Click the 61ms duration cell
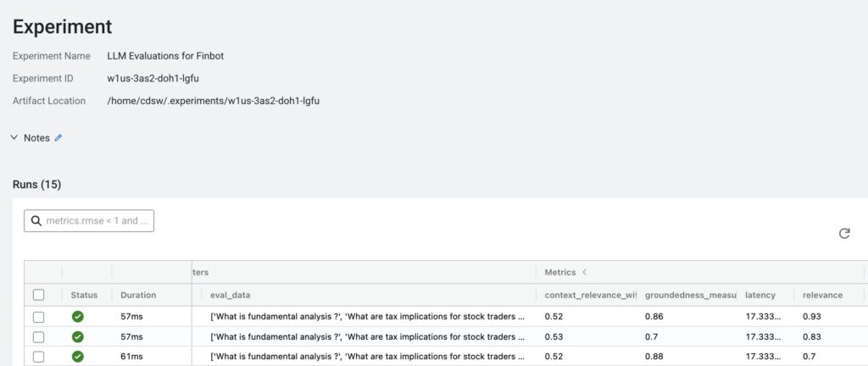 coord(131,356)
